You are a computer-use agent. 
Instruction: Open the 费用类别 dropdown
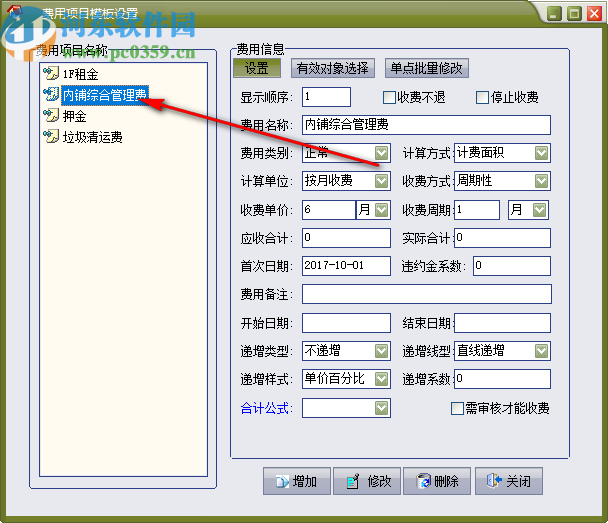point(382,153)
